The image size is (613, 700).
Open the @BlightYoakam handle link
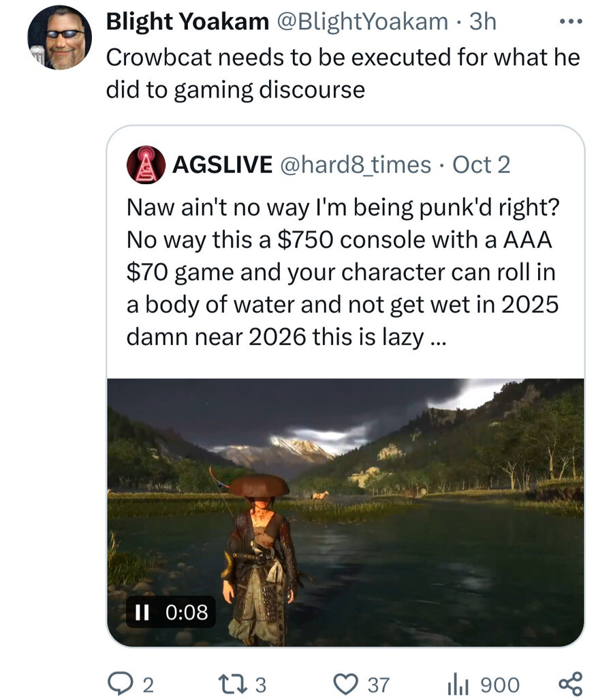(362, 22)
